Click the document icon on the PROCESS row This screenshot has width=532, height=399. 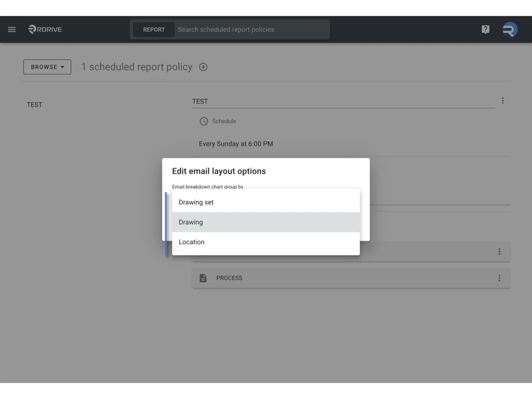(x=203, y=277)
